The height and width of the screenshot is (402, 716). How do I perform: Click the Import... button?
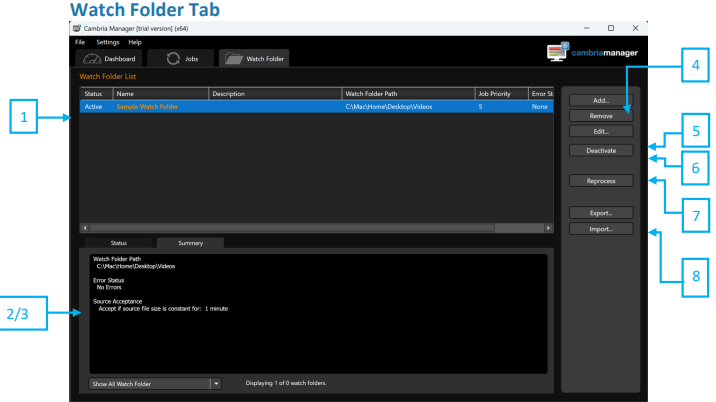[x=601, y=229]
